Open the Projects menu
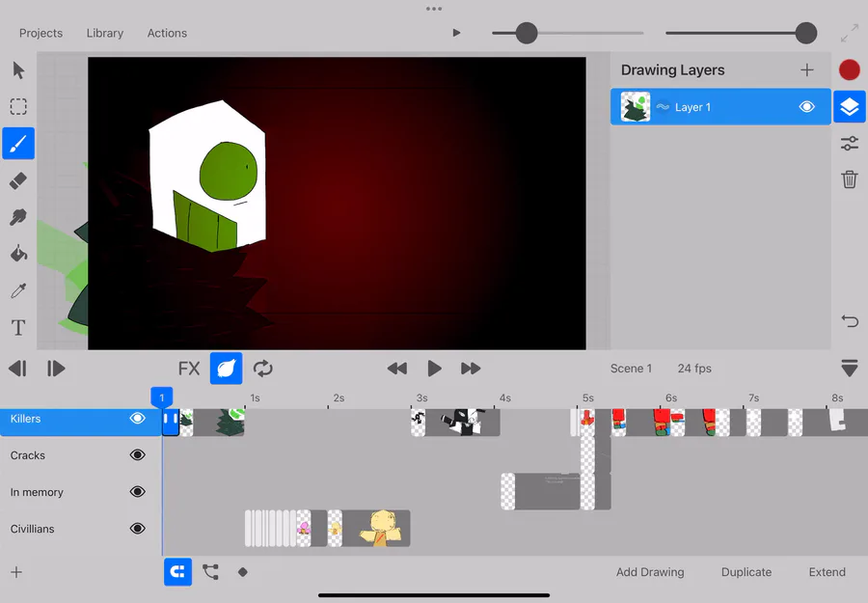 41,33
